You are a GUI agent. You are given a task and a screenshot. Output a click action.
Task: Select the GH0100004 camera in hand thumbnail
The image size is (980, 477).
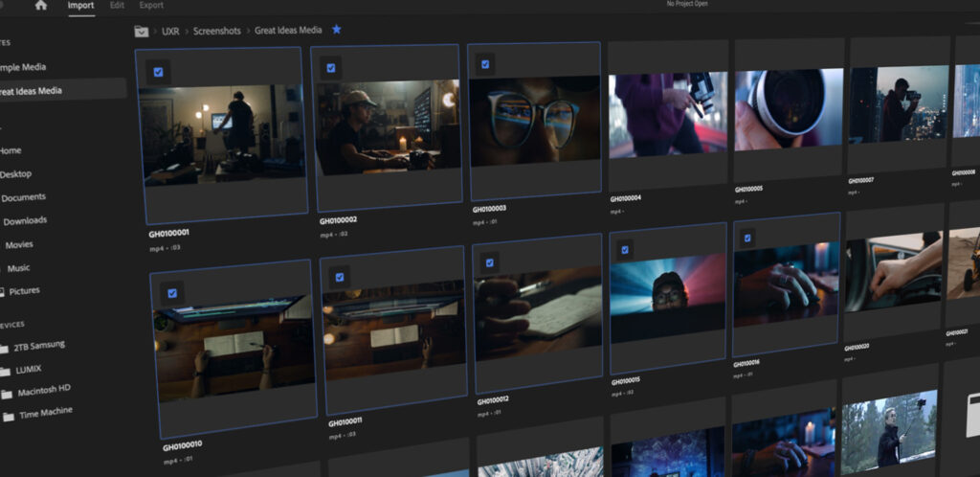[x=668, y=114]
